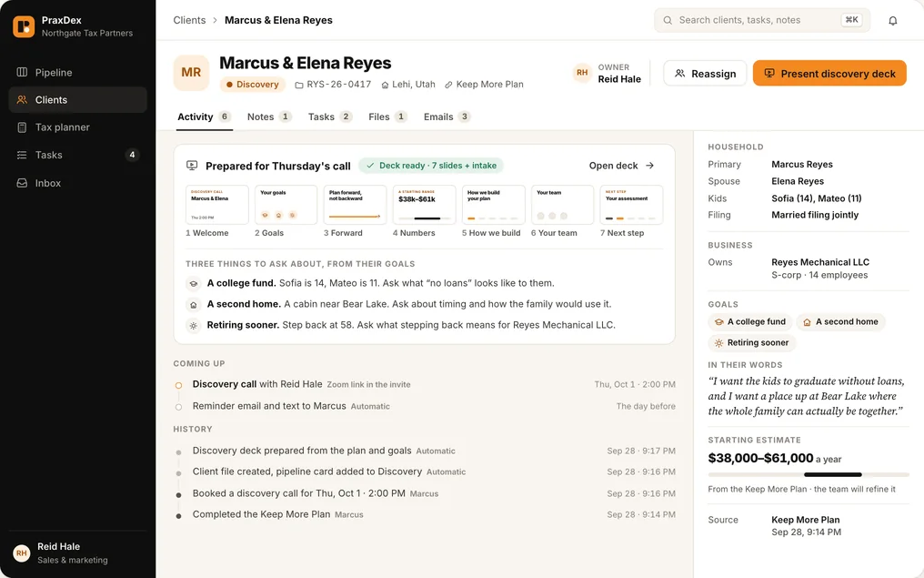Open the Tax planner section
The image size is (924, 578).
(78, 127)
